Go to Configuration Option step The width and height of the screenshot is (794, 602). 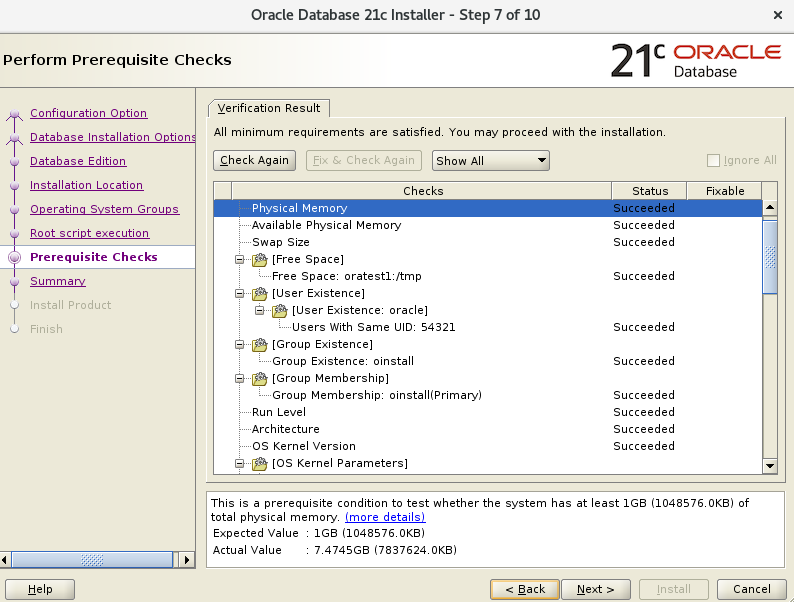89,113
